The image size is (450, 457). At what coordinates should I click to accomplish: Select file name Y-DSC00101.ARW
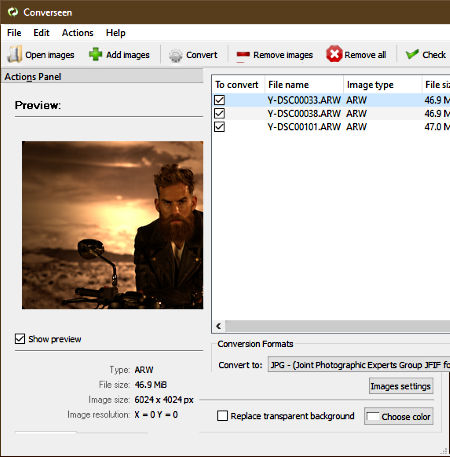pos(304,127)
